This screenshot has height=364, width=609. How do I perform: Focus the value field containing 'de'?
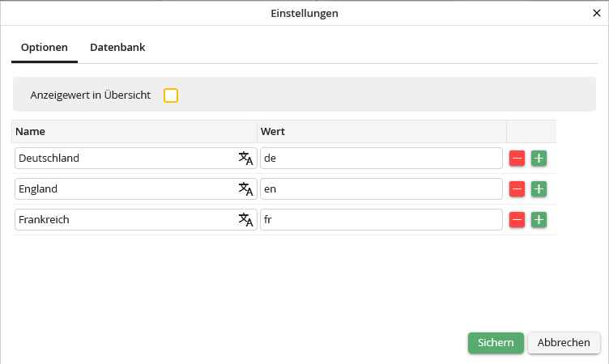(x=381, y=159)
